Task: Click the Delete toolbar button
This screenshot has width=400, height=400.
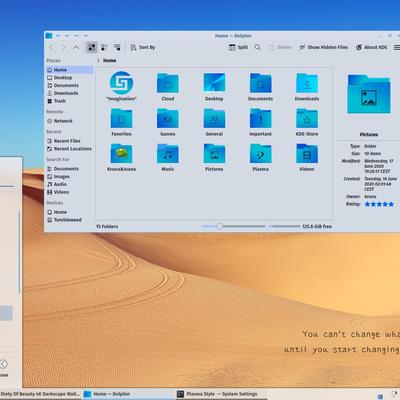Action: [x=280, y=47]
